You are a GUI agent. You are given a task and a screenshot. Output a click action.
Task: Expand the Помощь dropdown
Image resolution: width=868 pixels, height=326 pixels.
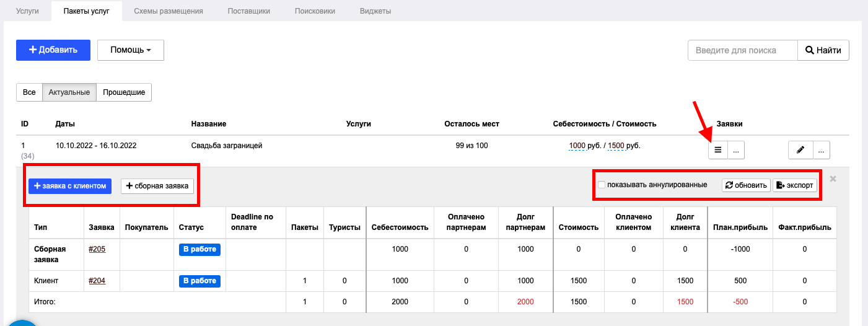[131, 50]
